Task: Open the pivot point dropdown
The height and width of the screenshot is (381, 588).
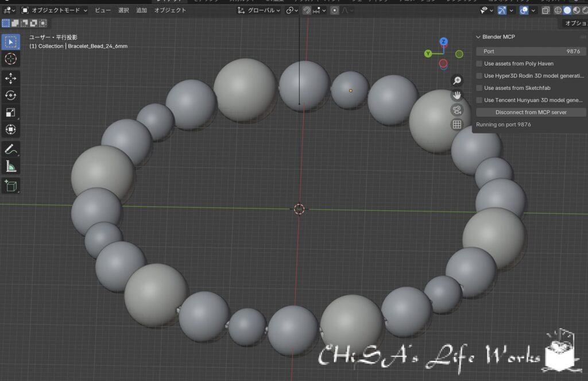Action: [x=292, y=10]
